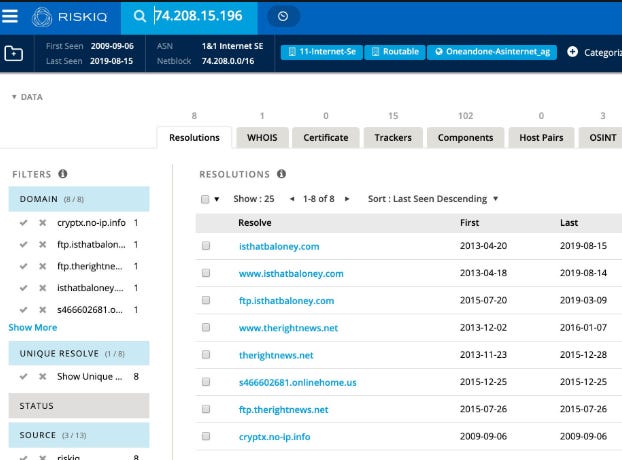Viewport: 622px width, 460px height.
Task: Open the Resolutions info icon
Action: [281, 174]
